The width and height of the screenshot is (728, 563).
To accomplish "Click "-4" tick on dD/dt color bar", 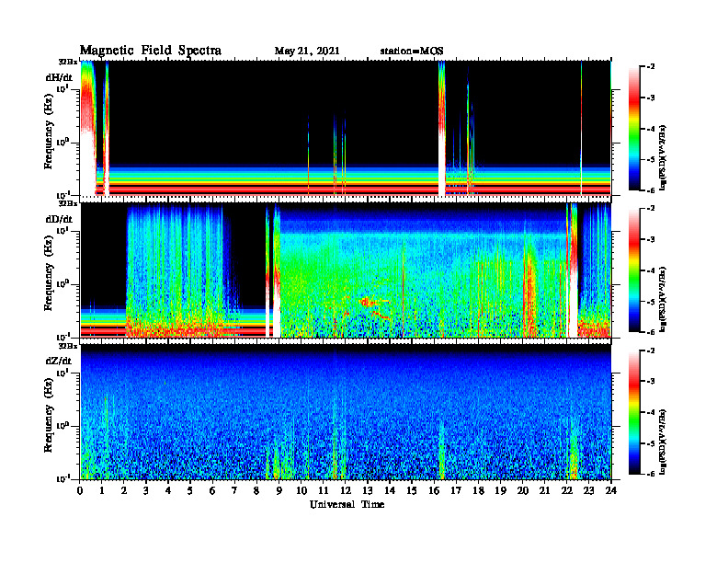I will click(651, 270).
